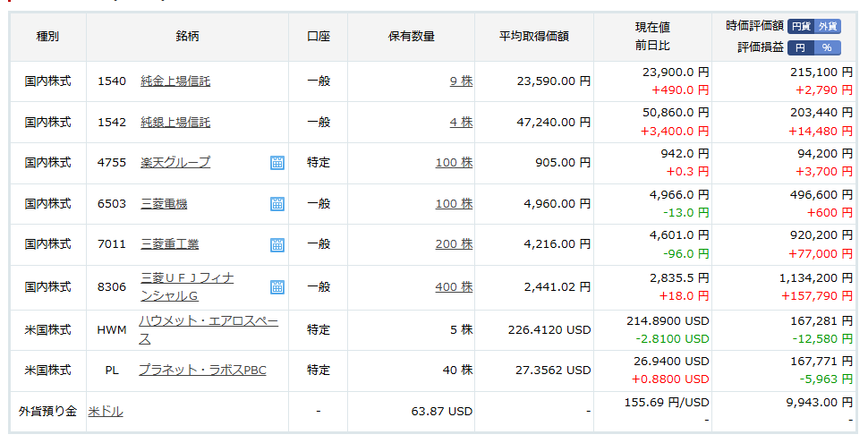Switch 時価評価額 display to 円貨

tap(801, 27)
